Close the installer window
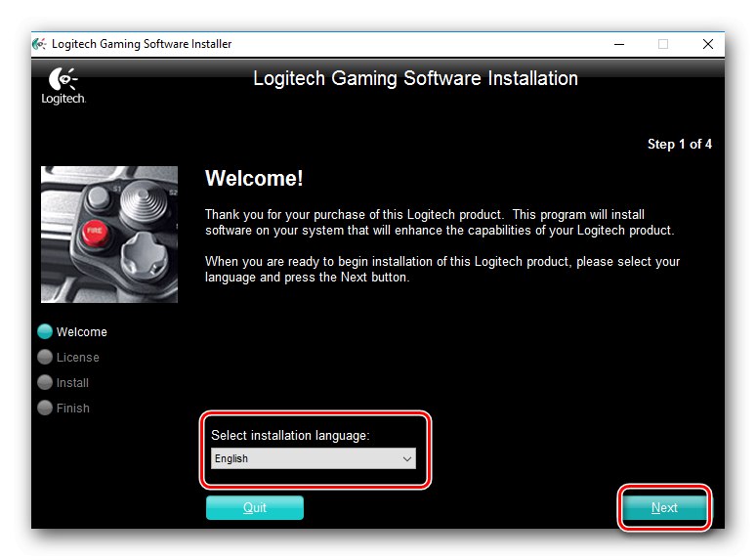Screen dimensions: 756x560 click(x=708, y=44)
